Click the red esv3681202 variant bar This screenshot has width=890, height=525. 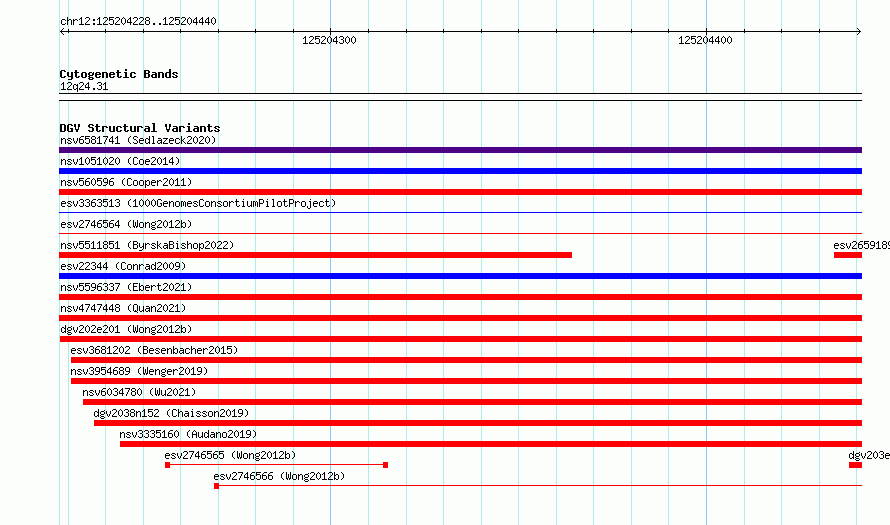(467, 360)
